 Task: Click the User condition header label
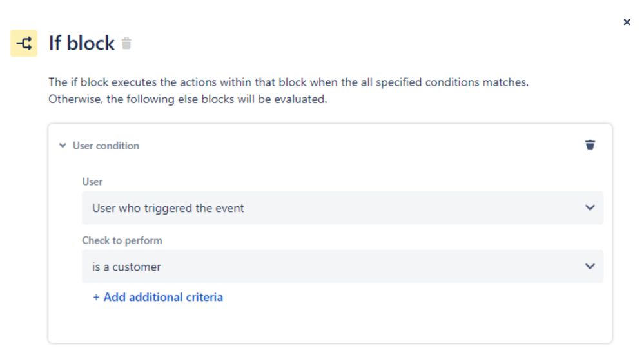pyautogui.click(x=106, y=146)
